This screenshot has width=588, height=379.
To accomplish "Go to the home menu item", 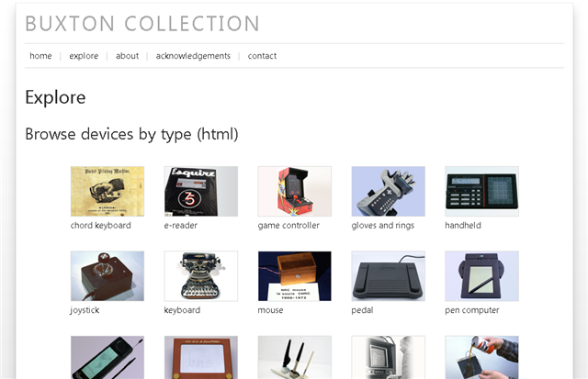I will (x=40, y=56).
